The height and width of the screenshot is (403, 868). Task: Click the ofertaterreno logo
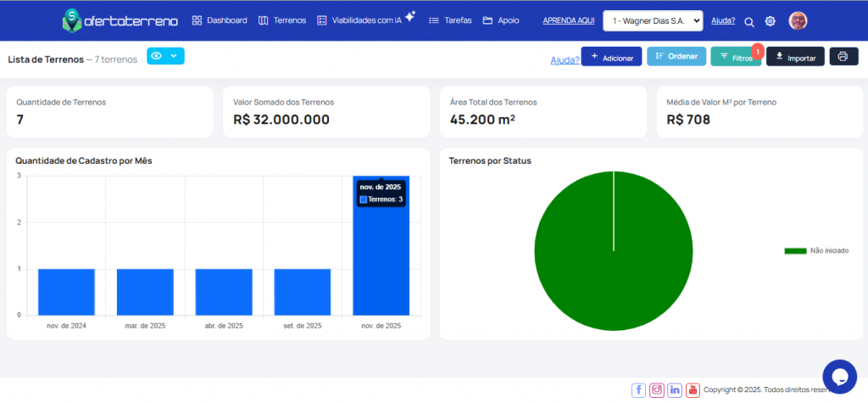coord(120,20)
